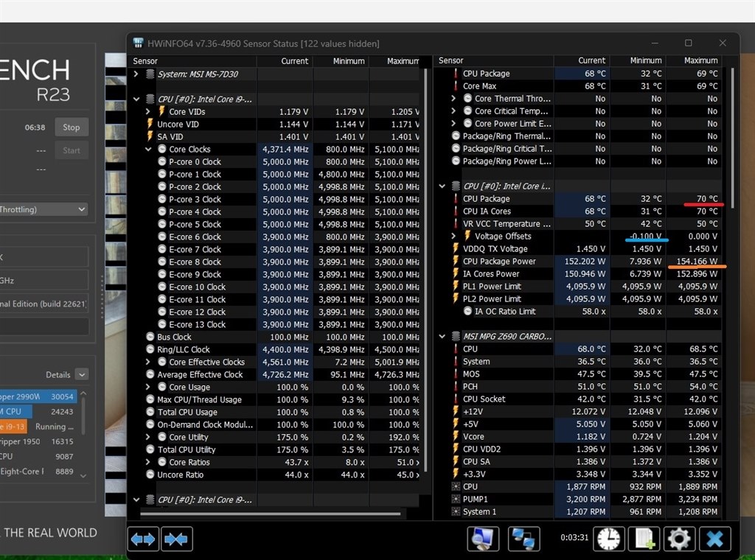
Task: Click the expand layout left-right arrows icon
Action: (x=143, y=539)
